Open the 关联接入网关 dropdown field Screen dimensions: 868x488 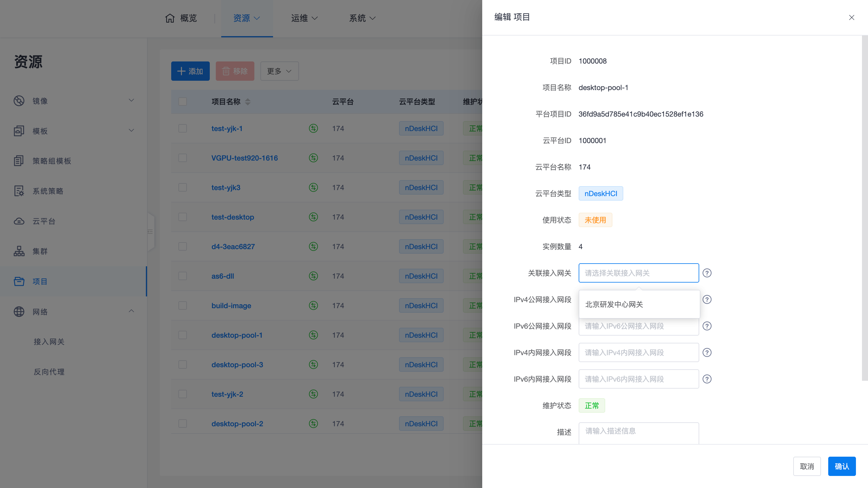(x=638, y=273)
